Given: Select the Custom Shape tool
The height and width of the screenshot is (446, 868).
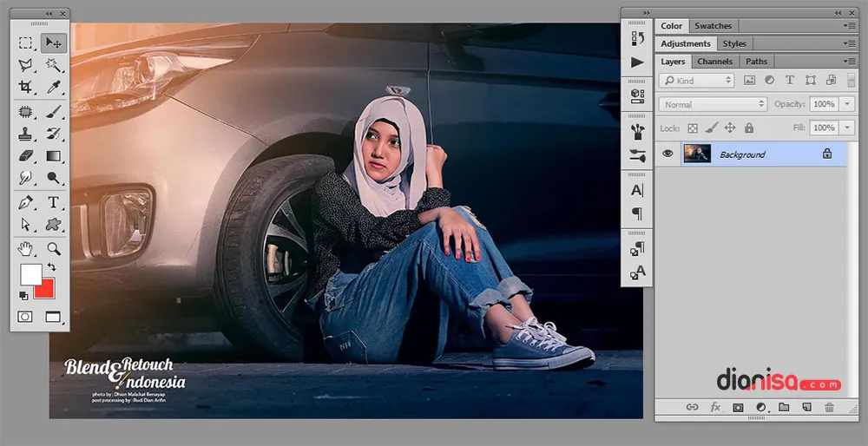Looking at the screenshot, I should point(54,224).
